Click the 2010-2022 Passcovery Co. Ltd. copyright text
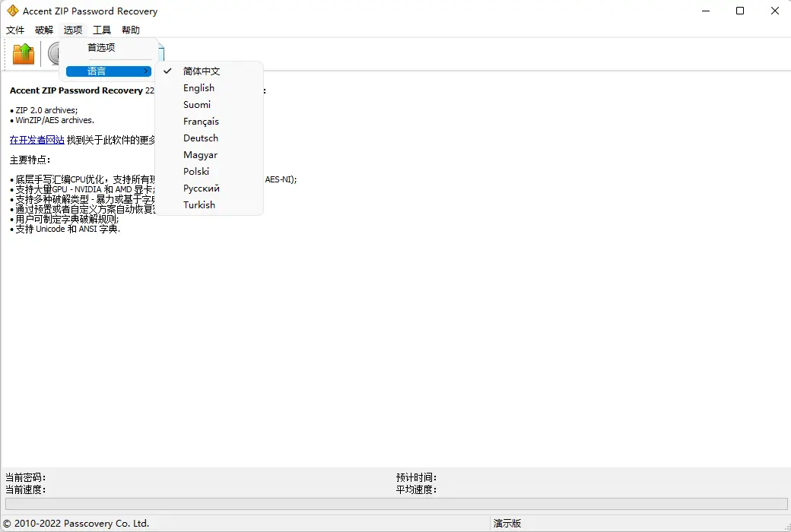The width and height of the screenshot is (791, 532). pos(76,524)
